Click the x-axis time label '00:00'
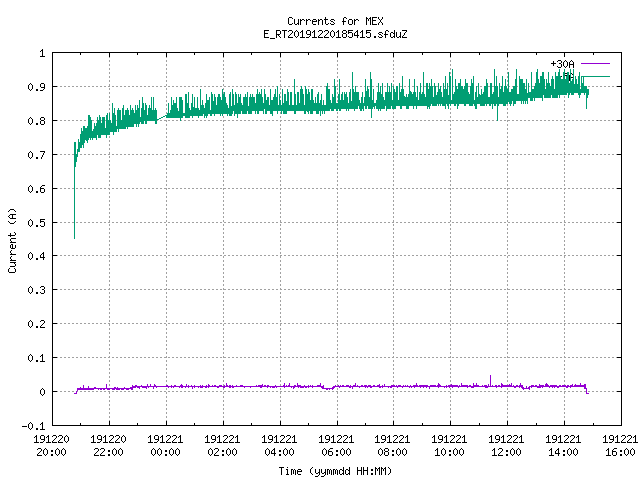This screenshot has height=480, width=640. click(165, 452)
